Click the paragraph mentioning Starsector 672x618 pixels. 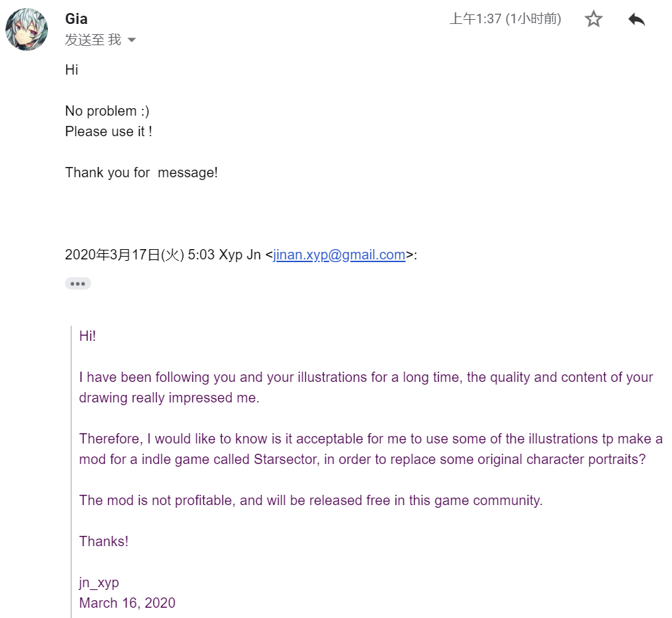(x=370, y=449)
